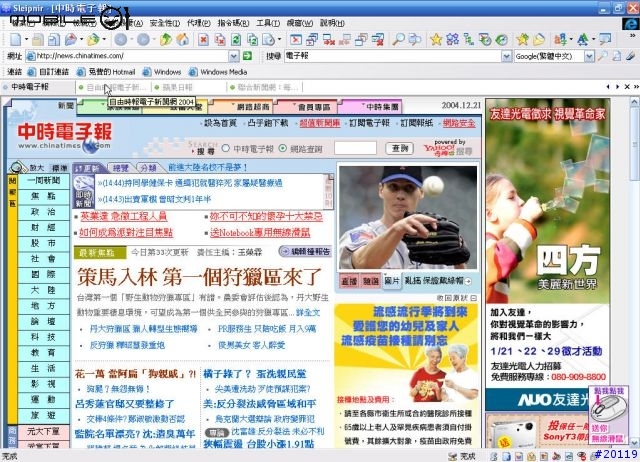This screenshot has height=462, width=640.
Task: Click the news ticker mini scrollbar
Action: click(x=329, y=191)
